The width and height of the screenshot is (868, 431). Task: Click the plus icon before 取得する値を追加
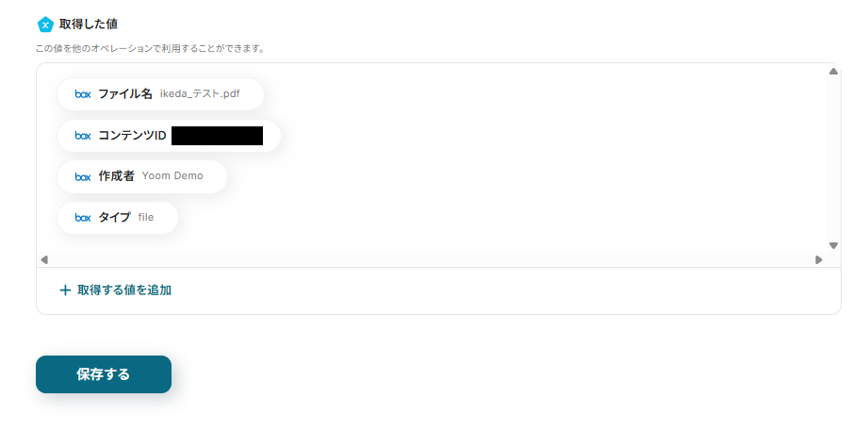click(65, 290)
